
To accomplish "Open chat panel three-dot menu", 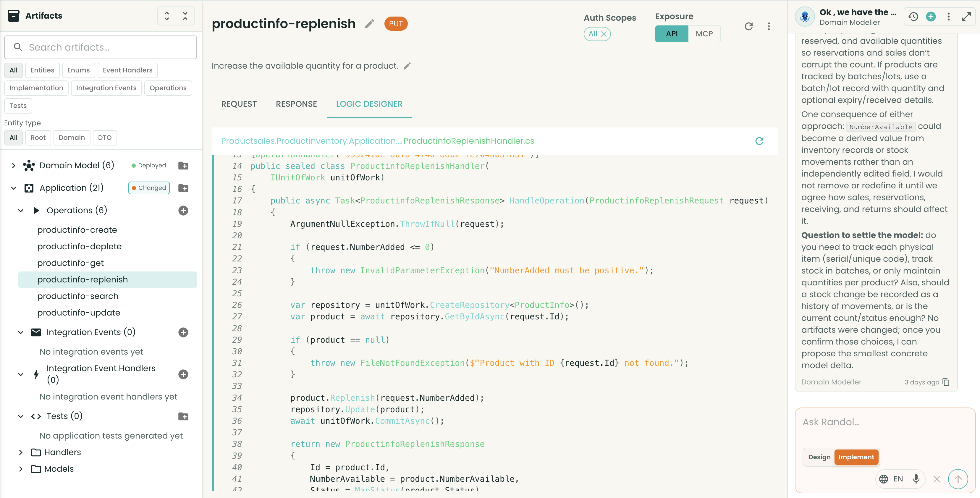I will click(948, 17).
